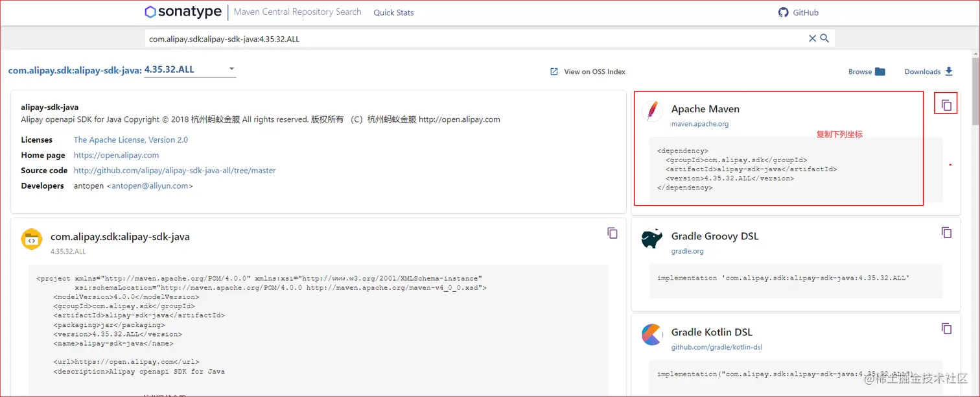Click the yellow POM file icon
Screen dimensions: 980x397
click(x=31, y=239)
